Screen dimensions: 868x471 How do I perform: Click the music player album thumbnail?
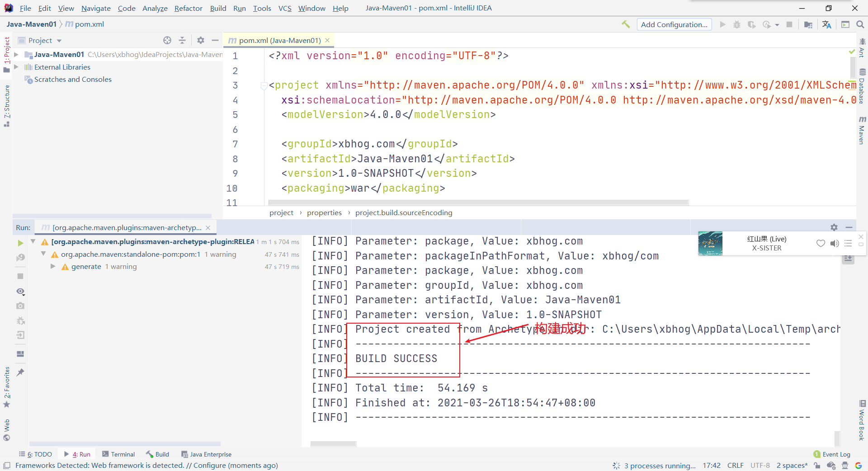click(710, 243)
